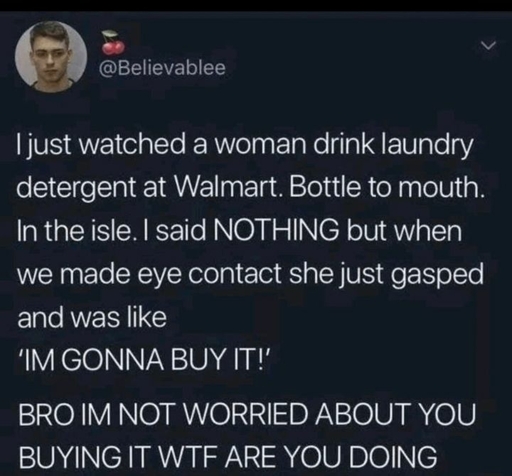512x476 pixels.
Task: Click the words 'ABOUT YOU' in caps
Action: click(396, 414)
